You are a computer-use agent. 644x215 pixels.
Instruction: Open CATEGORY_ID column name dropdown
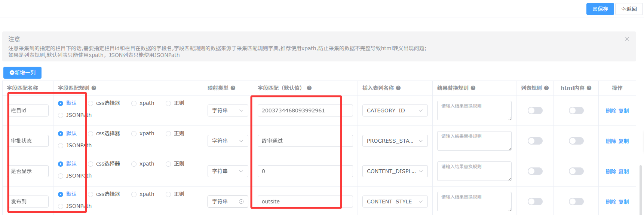pos(395,110)
